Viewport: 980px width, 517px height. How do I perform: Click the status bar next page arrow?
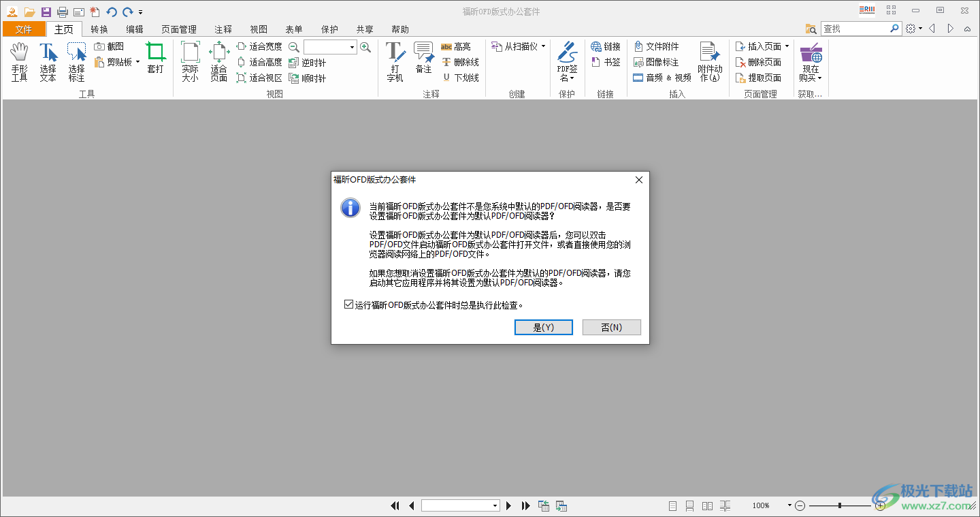508,505
